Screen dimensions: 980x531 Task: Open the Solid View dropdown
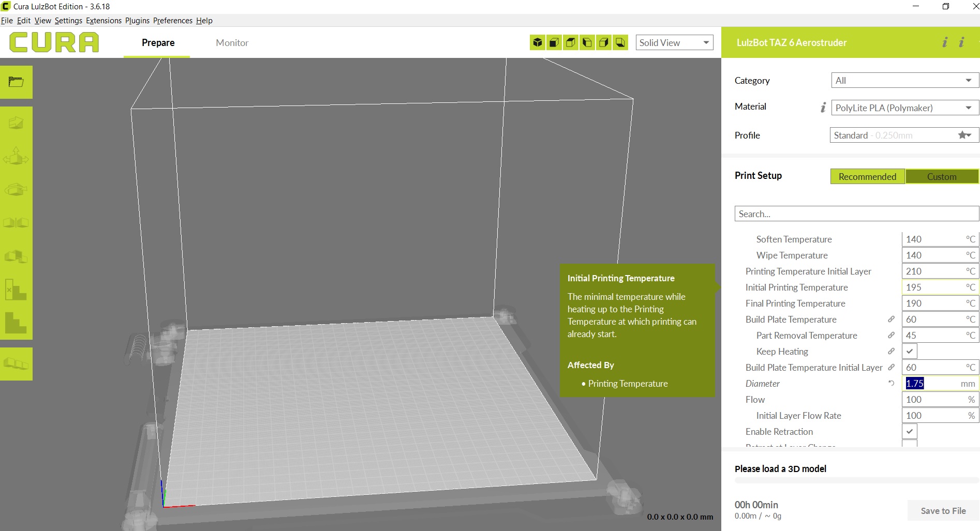click(x=674, y=42)
